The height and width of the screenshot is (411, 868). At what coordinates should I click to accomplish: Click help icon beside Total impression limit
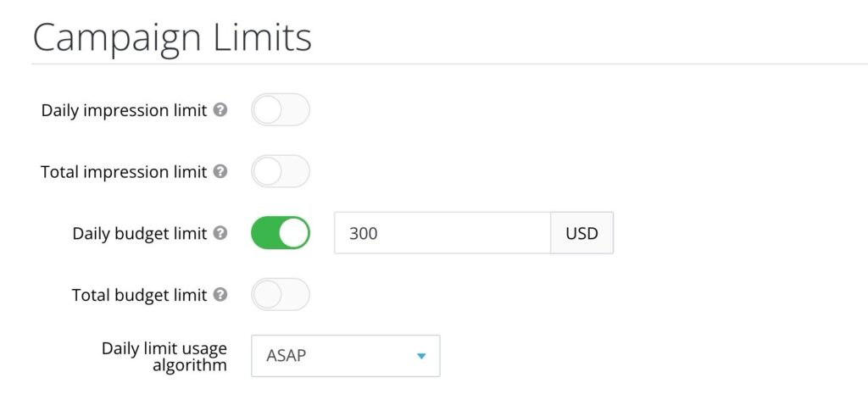220,172
